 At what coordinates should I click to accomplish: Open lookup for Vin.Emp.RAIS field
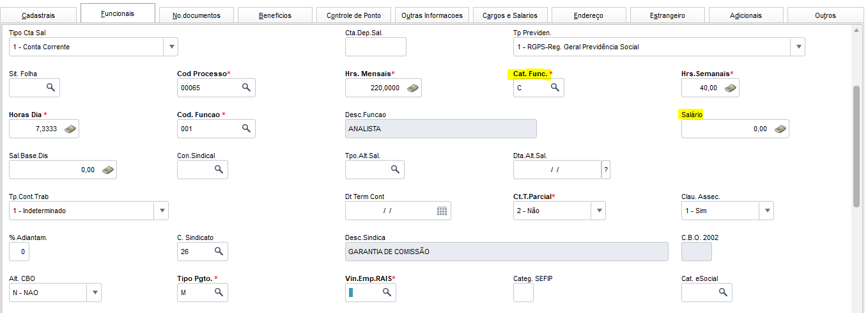click(x=387, y=293)
